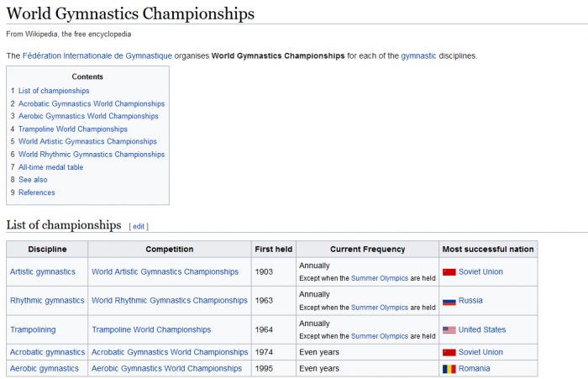
Task: Open Rhythmic gymnastics discipline link
Action: coord(47,301)
